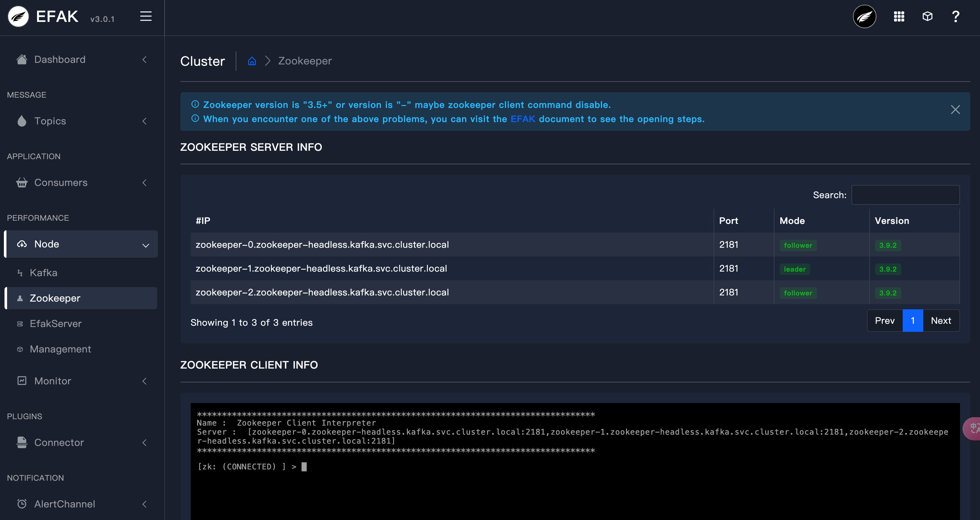This screenshot has height=520, width=980.
Task: Open the user avatar menu in the top bar
Action: [864, 17]
